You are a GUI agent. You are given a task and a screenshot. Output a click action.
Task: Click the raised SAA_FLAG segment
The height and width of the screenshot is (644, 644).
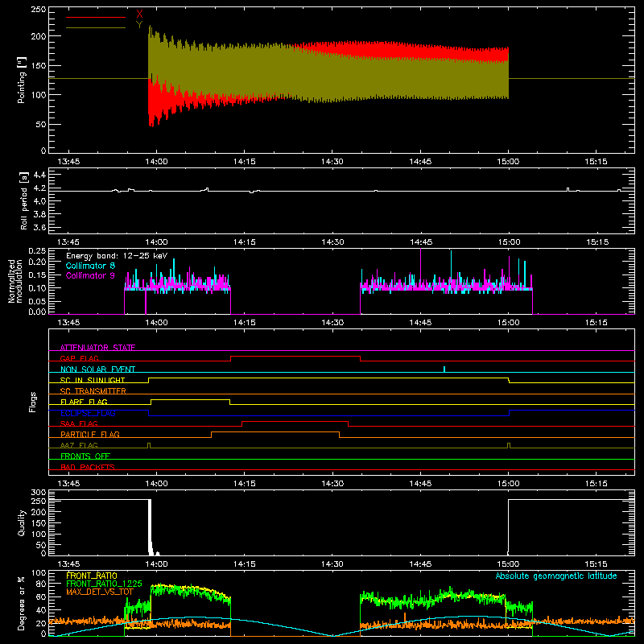[x=295, y=421]
